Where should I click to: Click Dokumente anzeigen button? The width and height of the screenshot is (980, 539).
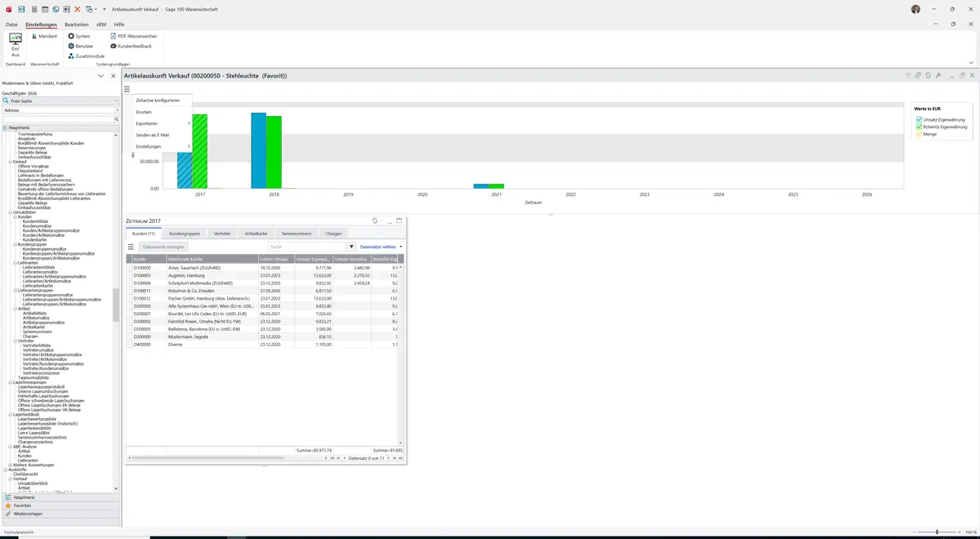tap(164, 246)
